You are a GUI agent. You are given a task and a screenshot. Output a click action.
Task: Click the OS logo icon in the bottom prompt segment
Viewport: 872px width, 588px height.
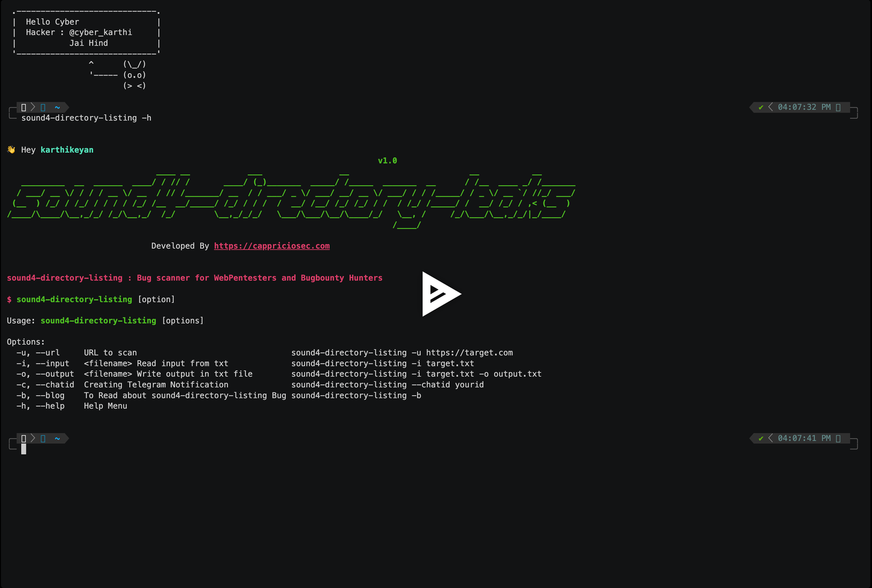coord(23,438)
